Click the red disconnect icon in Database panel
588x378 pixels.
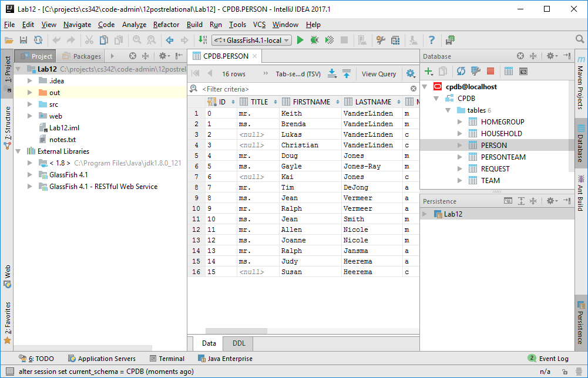pos(490,71)
